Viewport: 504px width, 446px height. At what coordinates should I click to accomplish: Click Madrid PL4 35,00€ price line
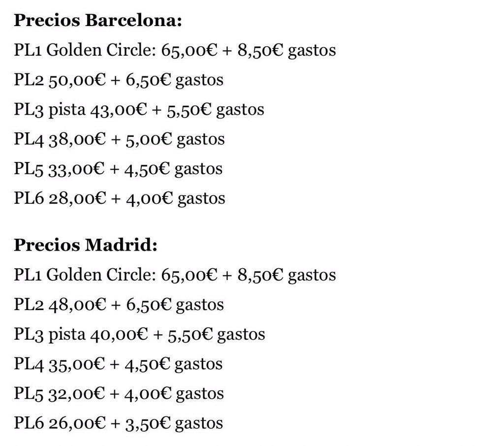[x=118, y=364]
